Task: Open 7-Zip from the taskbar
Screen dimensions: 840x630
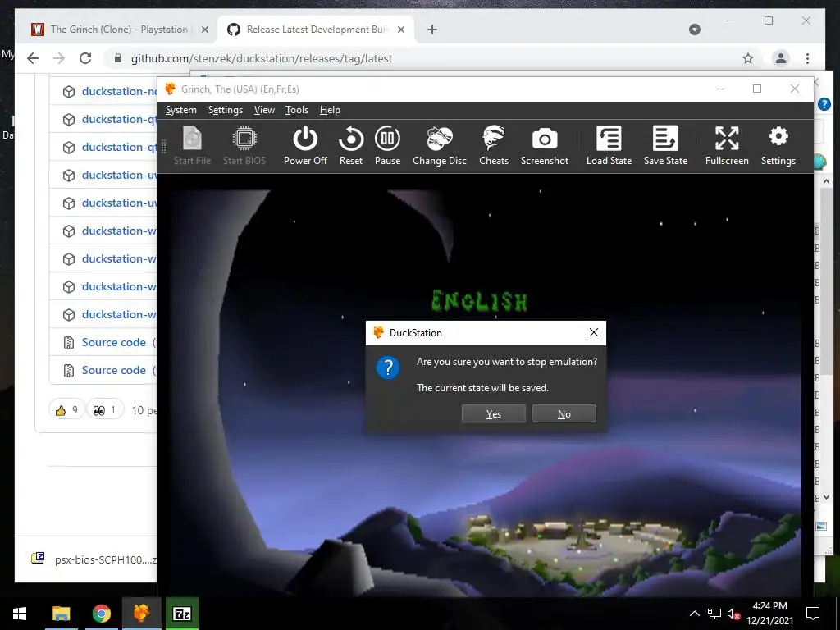Action: tap(181, 614)
